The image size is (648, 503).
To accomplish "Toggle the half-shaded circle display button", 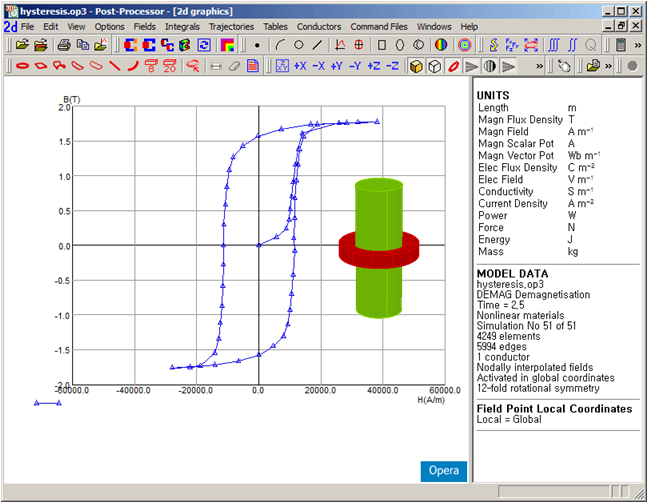I will 490,66.
